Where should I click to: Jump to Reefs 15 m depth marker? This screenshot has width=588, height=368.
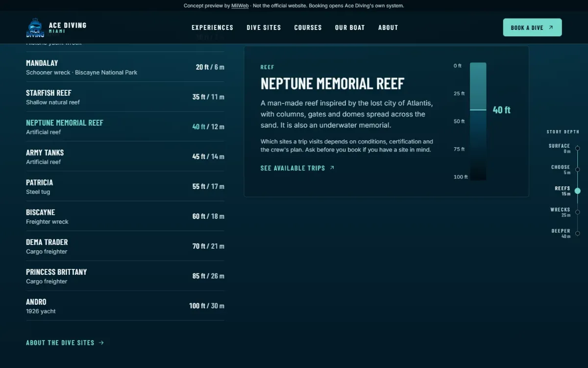[567, 191]
